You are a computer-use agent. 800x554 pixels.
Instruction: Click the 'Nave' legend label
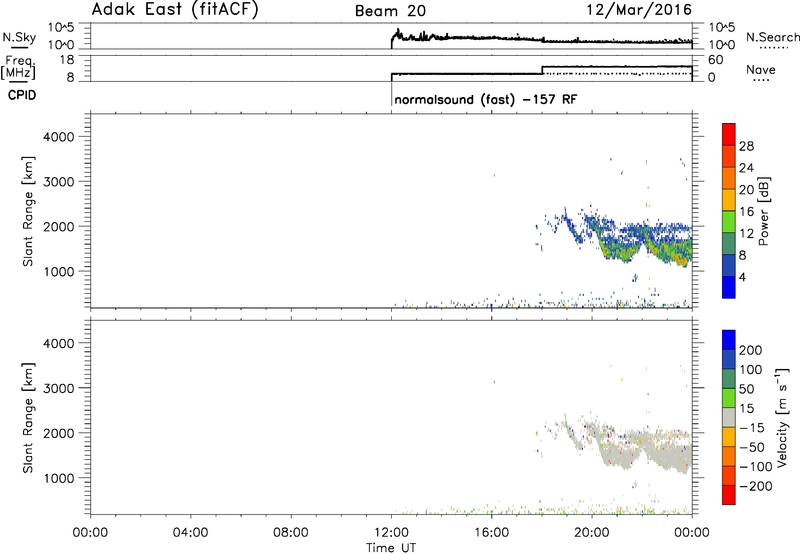click(761, 70)
